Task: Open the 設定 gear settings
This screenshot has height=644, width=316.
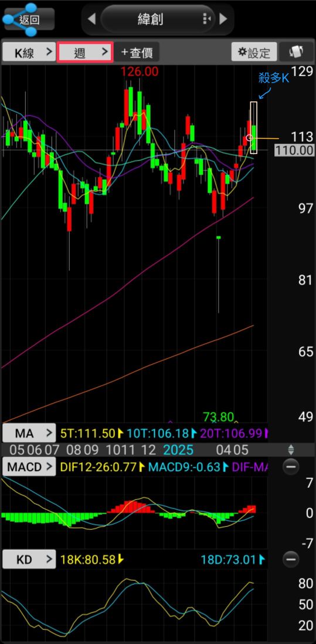Action: [254, 52]
